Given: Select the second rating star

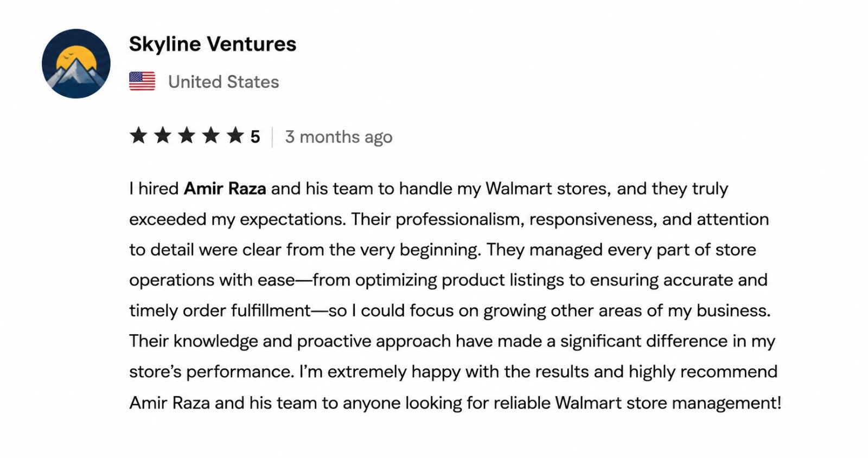Looking at the screenshot, I should [163, 135].
